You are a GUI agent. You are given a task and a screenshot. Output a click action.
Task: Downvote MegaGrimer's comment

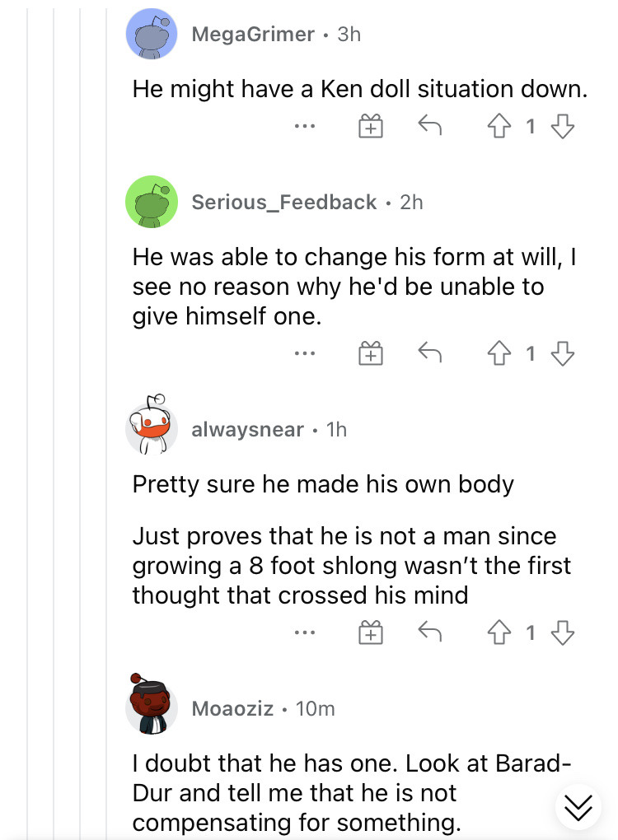[563, 127]
